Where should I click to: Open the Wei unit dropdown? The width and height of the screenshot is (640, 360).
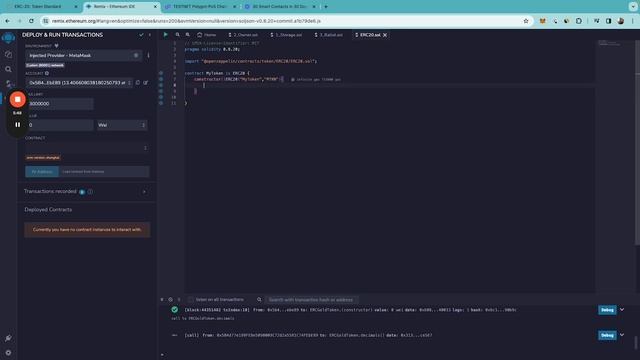pyautogui.click(x=122, y=125)
